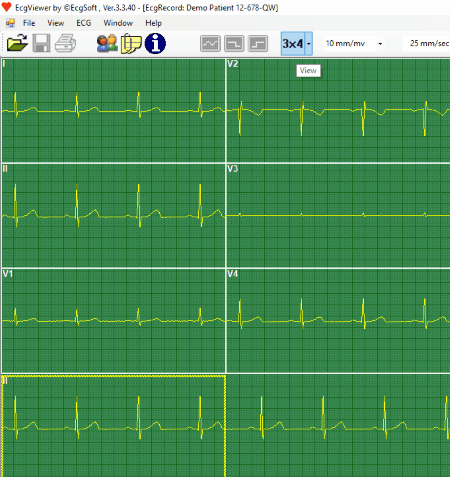Open the patients list icon

click(x=107, y=43)
